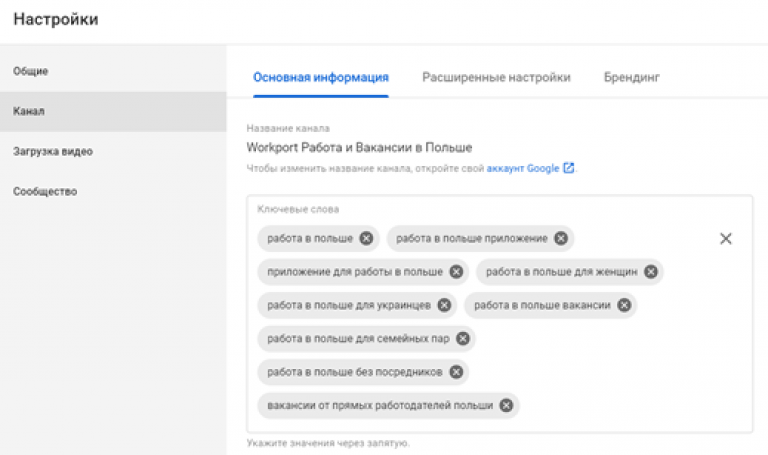768x455 pixels.
Task: Switch to the «Основная информация» tab
Action: tap(321, 77)
